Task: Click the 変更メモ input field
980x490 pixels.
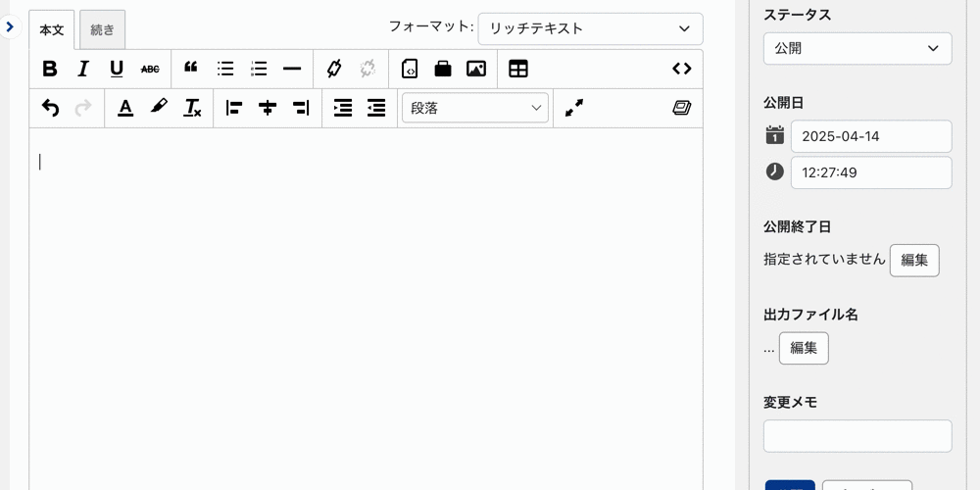Action: tap(857, 436)
